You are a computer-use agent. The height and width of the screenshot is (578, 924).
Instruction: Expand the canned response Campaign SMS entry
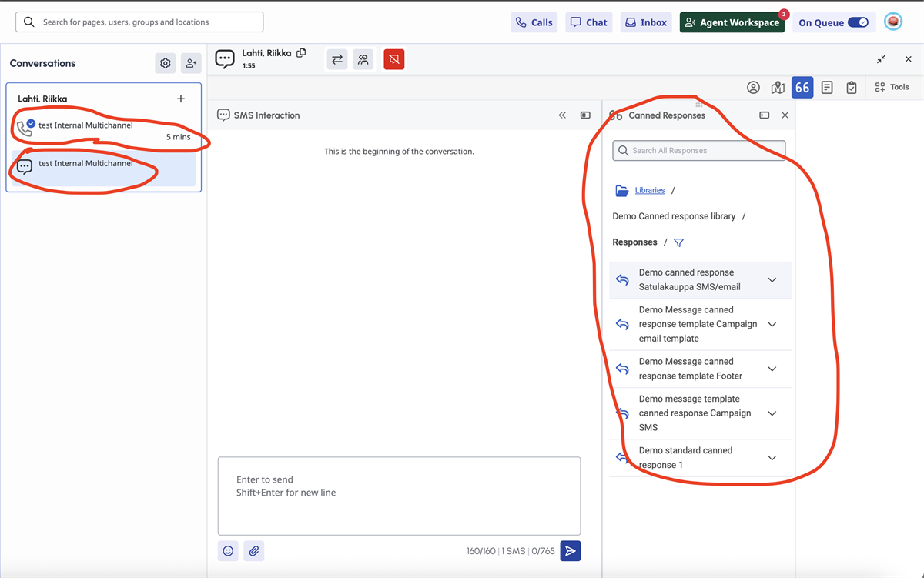(x=772, y=413)
